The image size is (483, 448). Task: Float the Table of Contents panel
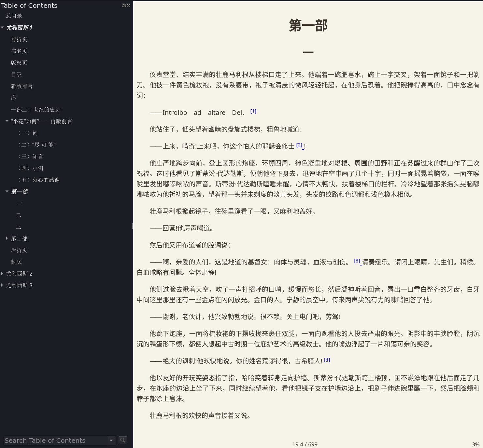point(124,6)
